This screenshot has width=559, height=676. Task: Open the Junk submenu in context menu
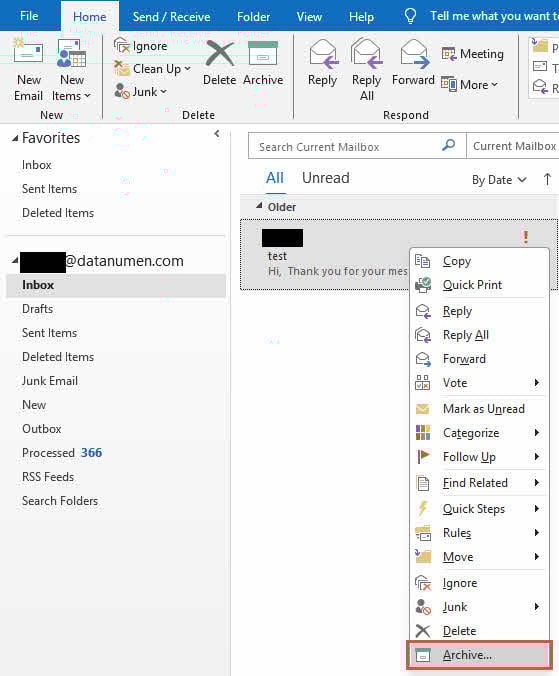pyautogui.click(x=479, y=607)
